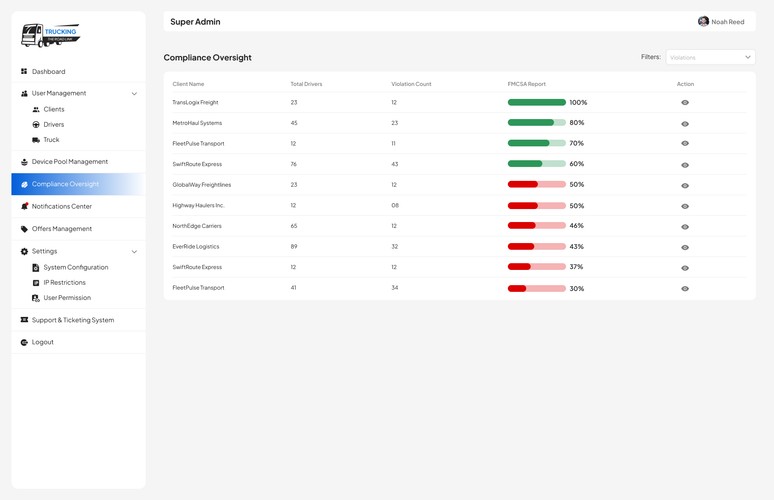Click the TransLogix Freight client name
This screenshot has height=500, width=774.
click(195, 103)
